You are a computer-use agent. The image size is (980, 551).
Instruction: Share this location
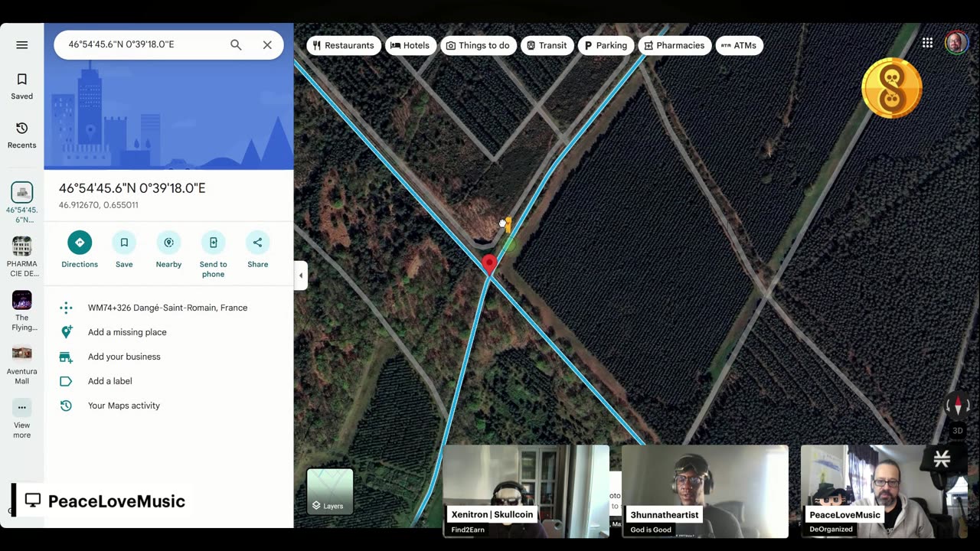point(257,249)
